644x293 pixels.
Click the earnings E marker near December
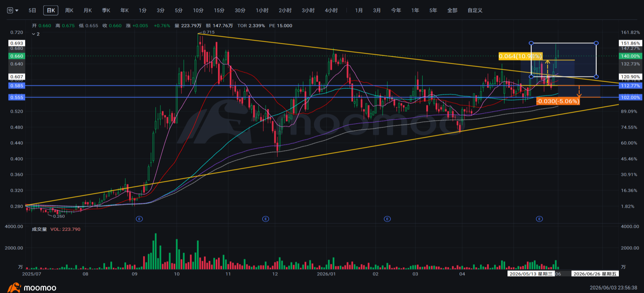coord(266,219)
